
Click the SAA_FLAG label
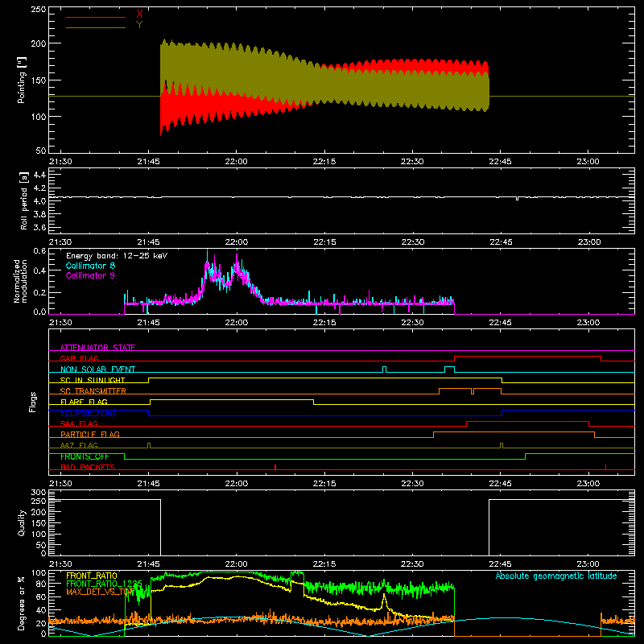[x=79, y=423]
